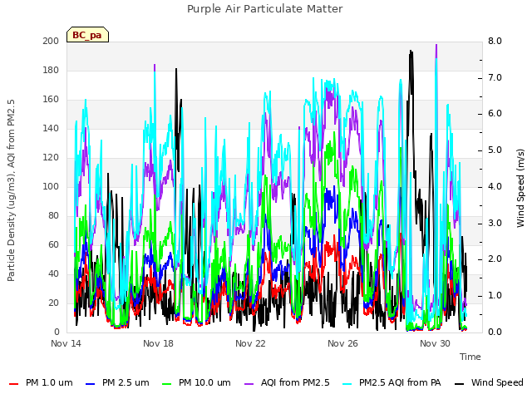
Task: Click the 7.0 wind speed axis value
Action: coord(495,77)
